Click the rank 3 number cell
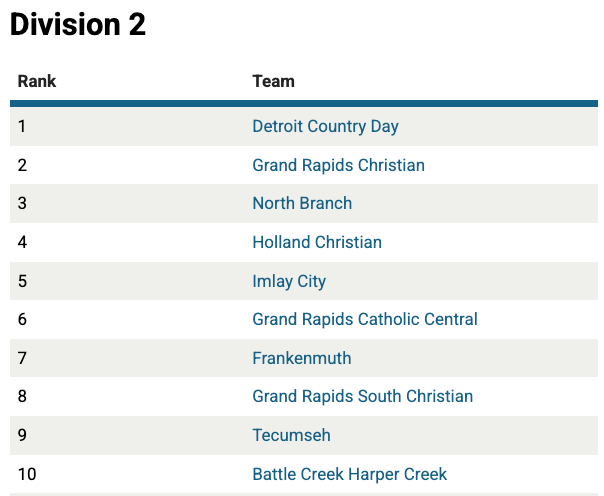This screenshot has width=604, height=496. coord(23,203)
